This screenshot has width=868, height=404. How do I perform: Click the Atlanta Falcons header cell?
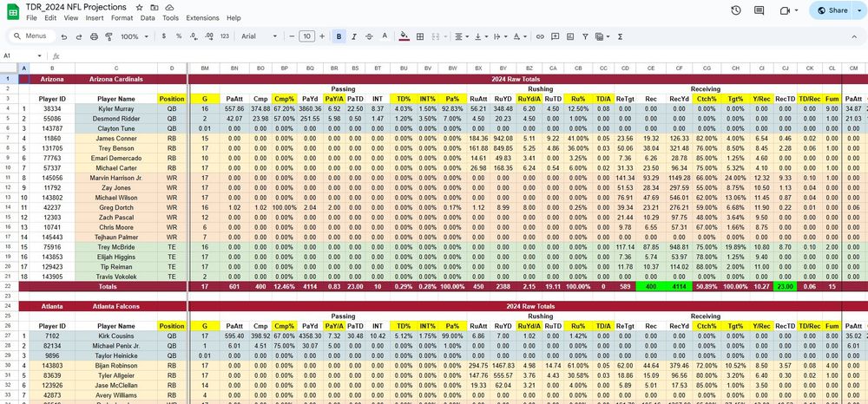(x=116, y=306)
